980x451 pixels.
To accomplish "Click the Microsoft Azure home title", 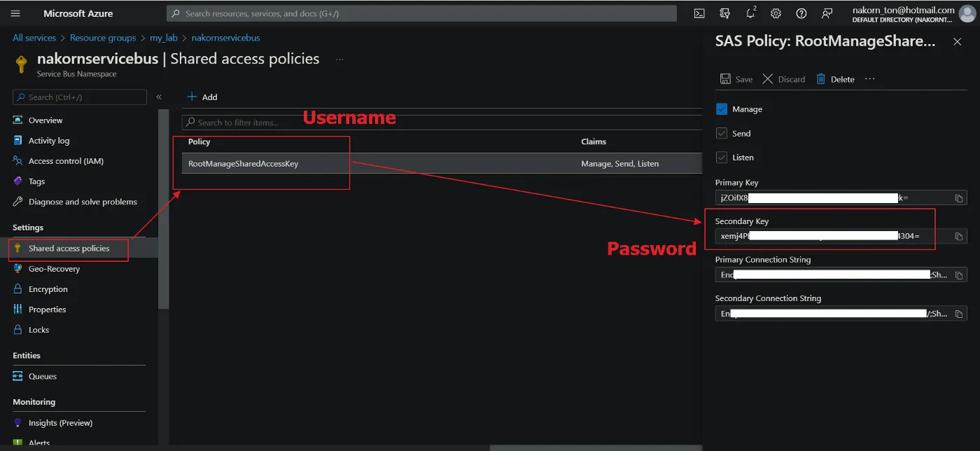I will pos(78,13).
